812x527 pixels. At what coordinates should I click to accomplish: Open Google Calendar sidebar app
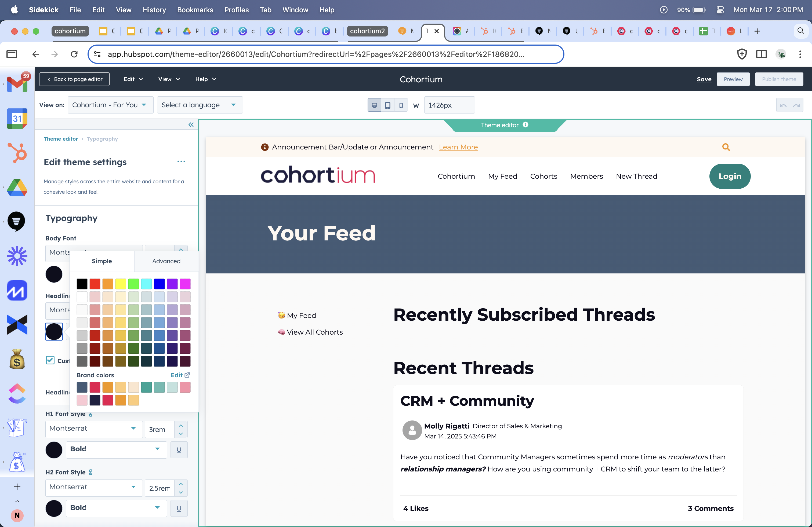[17, 119]
